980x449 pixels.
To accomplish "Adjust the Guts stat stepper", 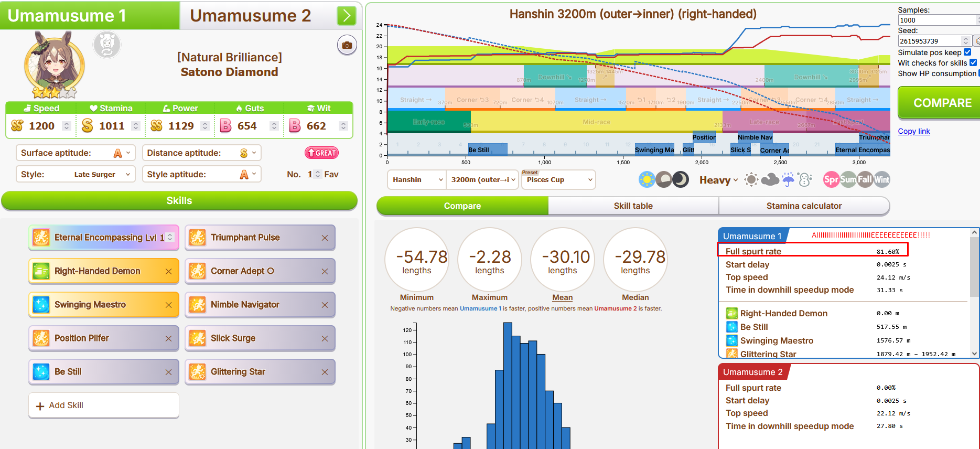I will [x=274, y=126].
